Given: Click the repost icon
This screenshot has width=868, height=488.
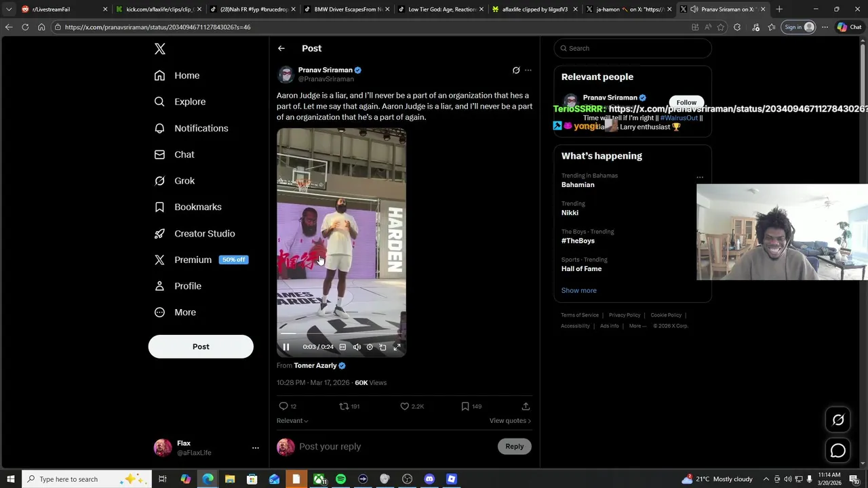Looking at the screenshot, I should pyautogui.click(x=344, y=406).
